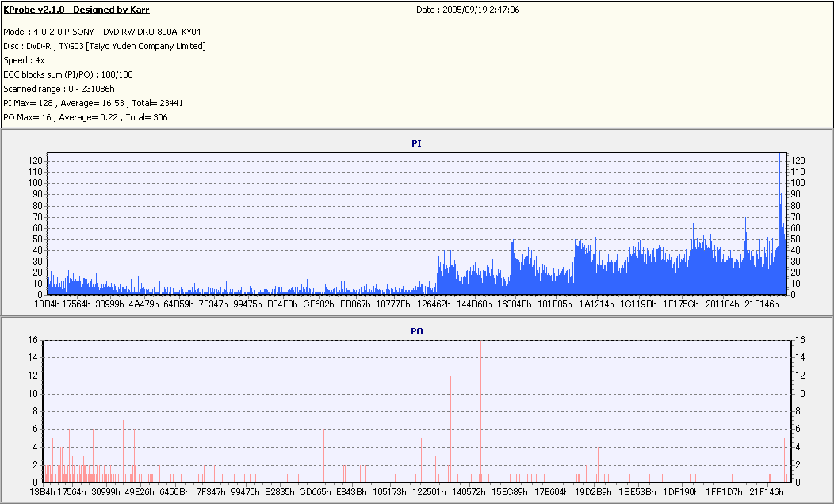The image size is (834, 504).
Task: Click the Disc DVD-R TYG03 info line
Action: pyautogui.click(x=105, y=46)
